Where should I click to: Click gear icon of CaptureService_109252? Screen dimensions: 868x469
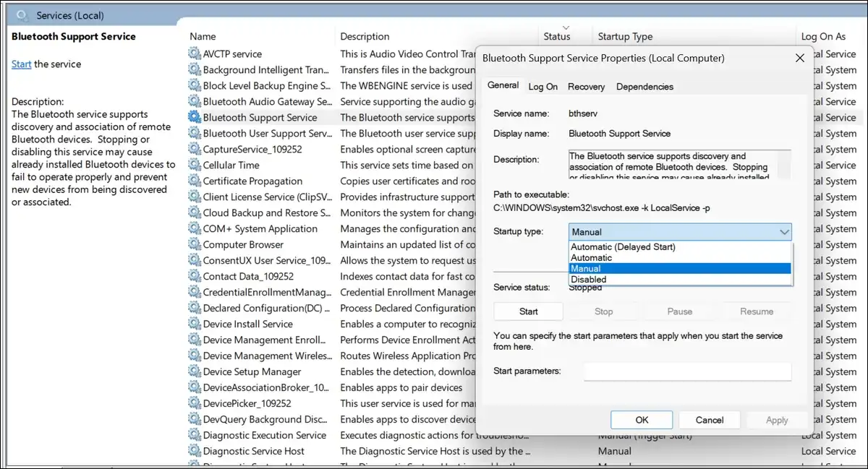(195, 149)
